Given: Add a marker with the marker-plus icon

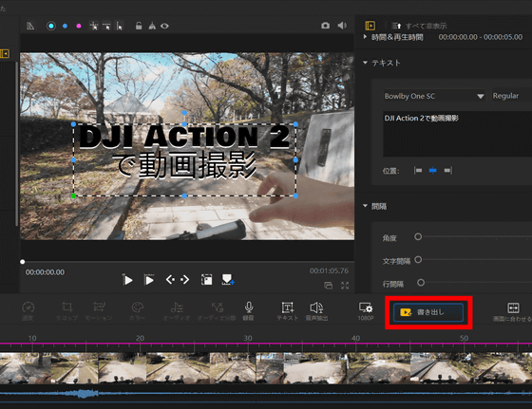Looking at the screenshot, I should [x=228, y=280].
